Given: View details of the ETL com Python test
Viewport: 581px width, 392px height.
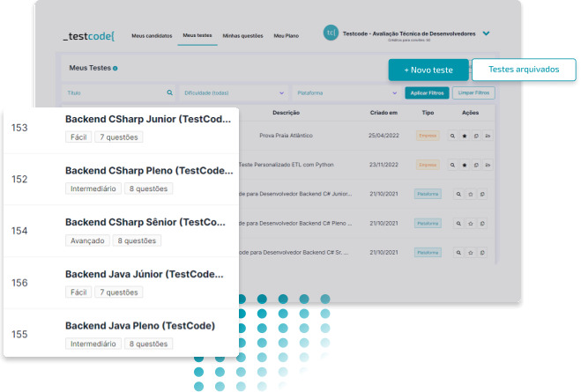Looking at the screenshot, I should click(x=453, y=165).
